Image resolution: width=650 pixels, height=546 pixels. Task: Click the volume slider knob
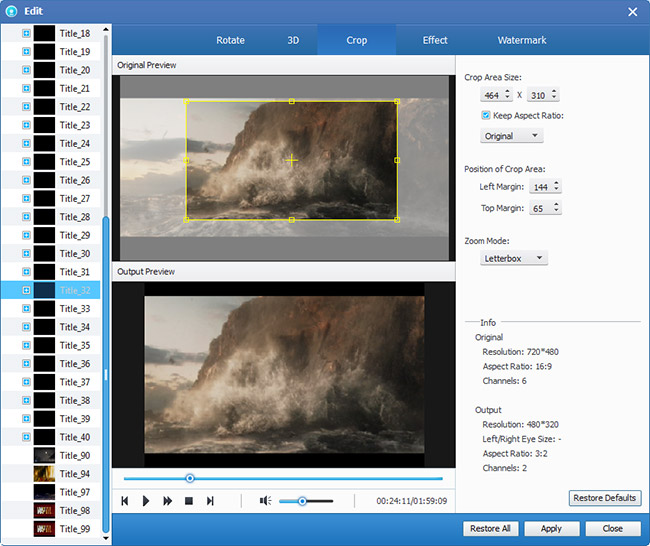[302, 501]
